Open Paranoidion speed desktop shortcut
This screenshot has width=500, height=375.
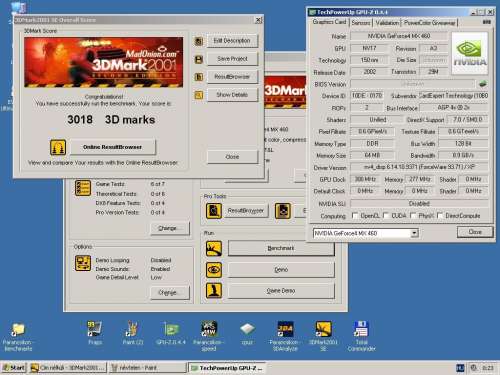click(x=209, y=336)
